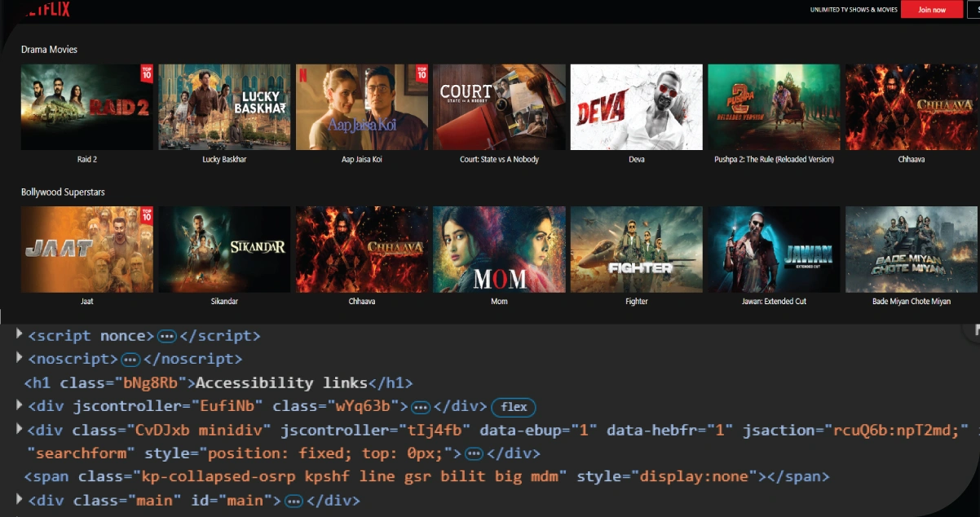Click the Join now button
The height and width of the screenshot is (517, 980).
tap(931, 9)
